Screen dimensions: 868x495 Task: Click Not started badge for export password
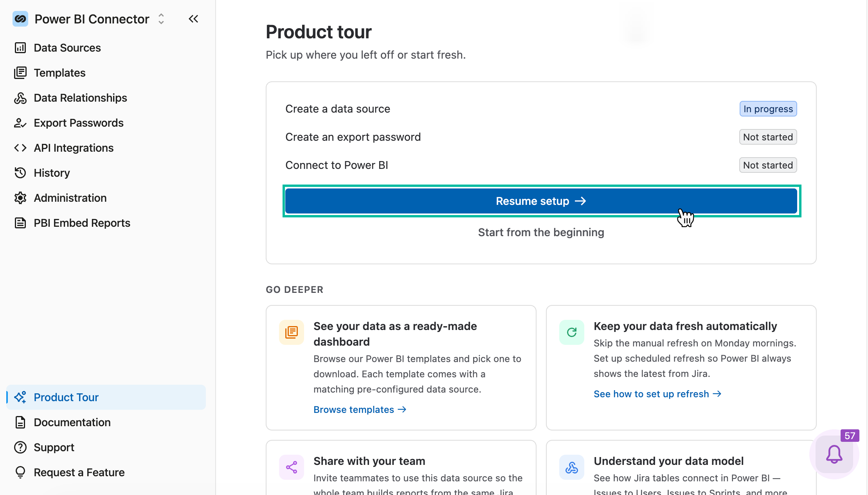point(768,137)
